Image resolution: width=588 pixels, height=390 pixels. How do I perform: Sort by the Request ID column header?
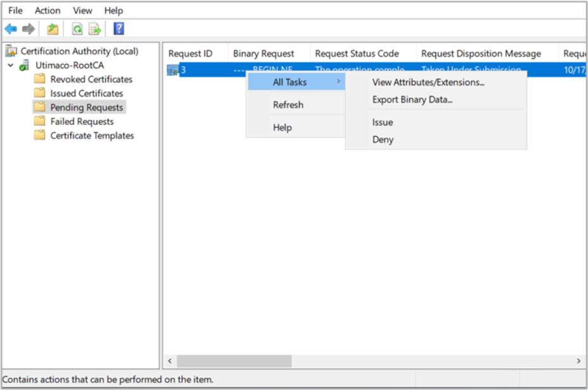pyautogui.click(x=190, y=54)
